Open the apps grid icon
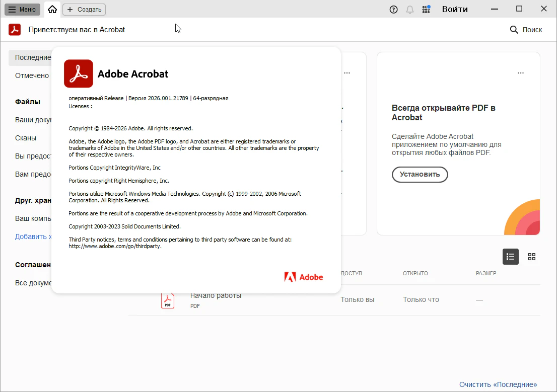This screenshot has width=557, height=392. 426,9
